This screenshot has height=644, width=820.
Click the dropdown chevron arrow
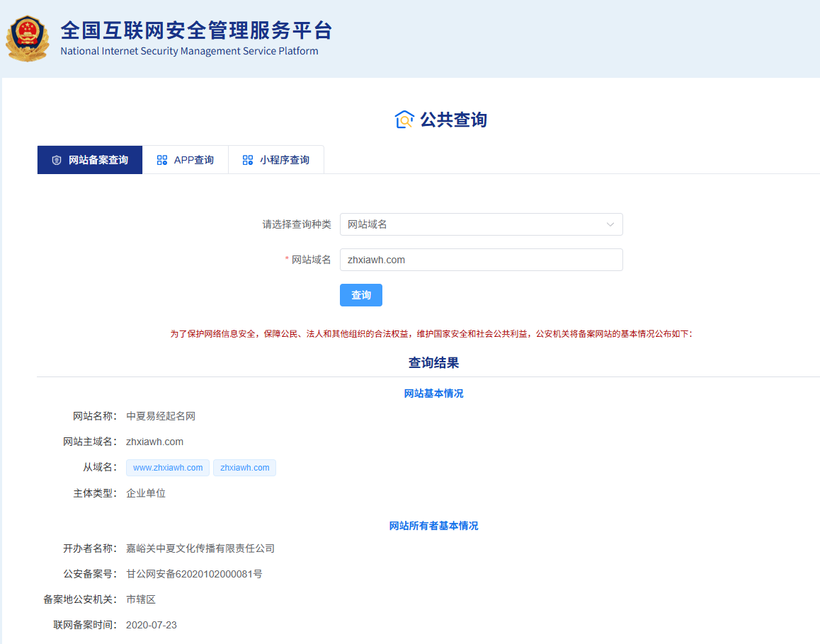[610, 224]
